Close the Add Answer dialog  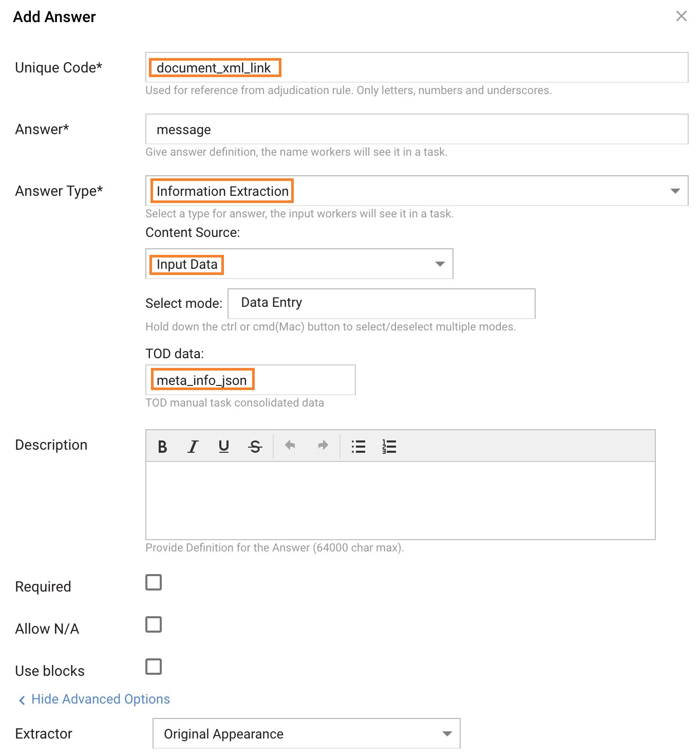(x=682, y=16)
